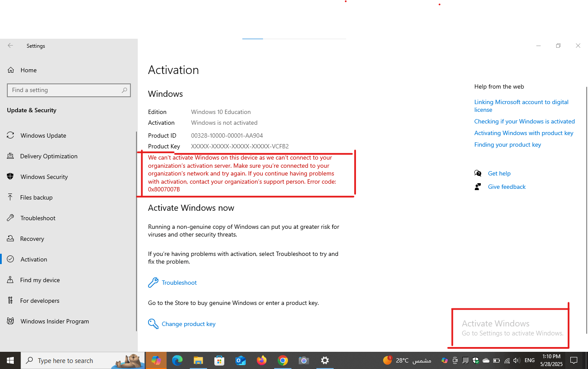
Task: Click the volume speaker tray icon
Action: [517, 360]
